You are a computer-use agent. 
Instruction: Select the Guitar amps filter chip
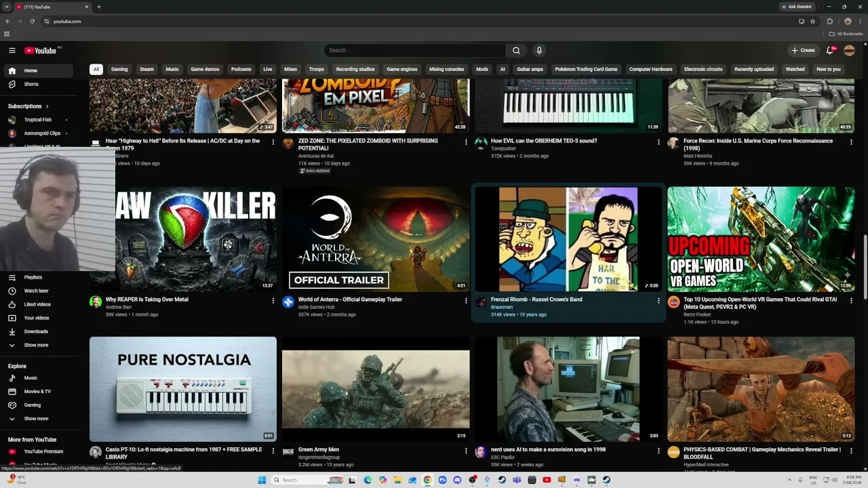click(530, 69)
